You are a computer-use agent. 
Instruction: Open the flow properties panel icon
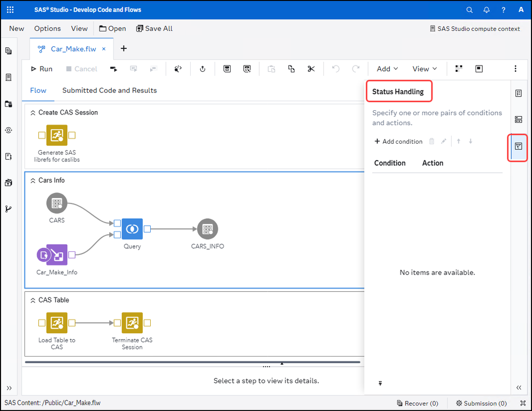click(519, 93)
